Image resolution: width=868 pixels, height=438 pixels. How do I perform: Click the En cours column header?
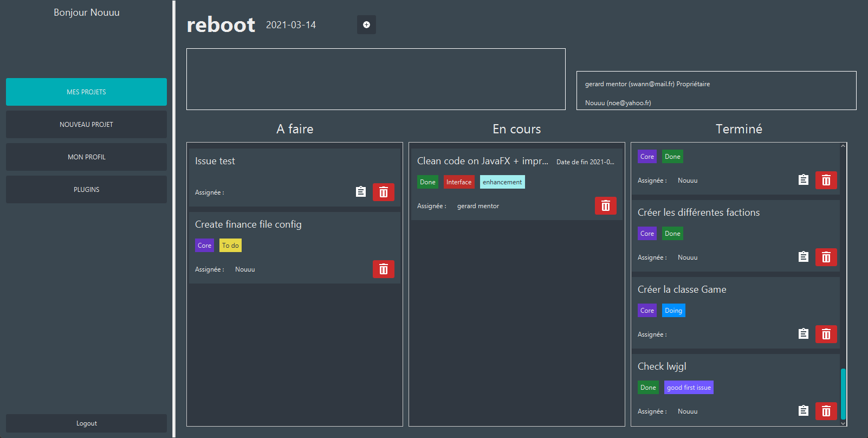(517, 129)
